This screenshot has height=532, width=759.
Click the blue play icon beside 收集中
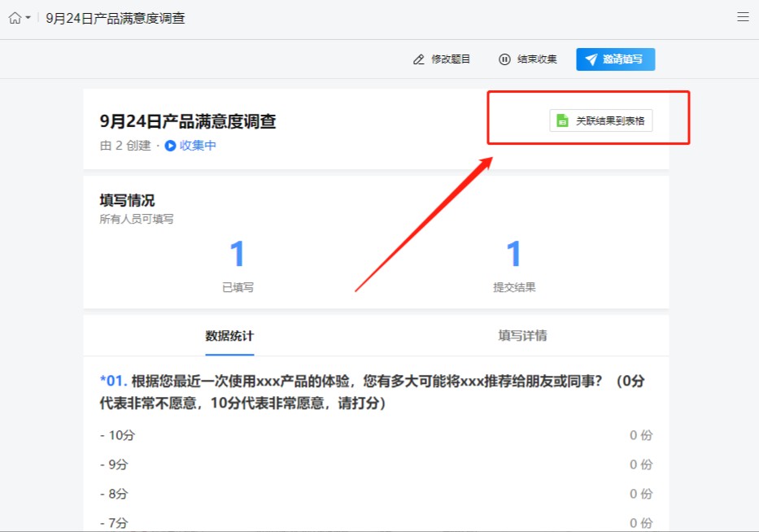tap(171, 146)
